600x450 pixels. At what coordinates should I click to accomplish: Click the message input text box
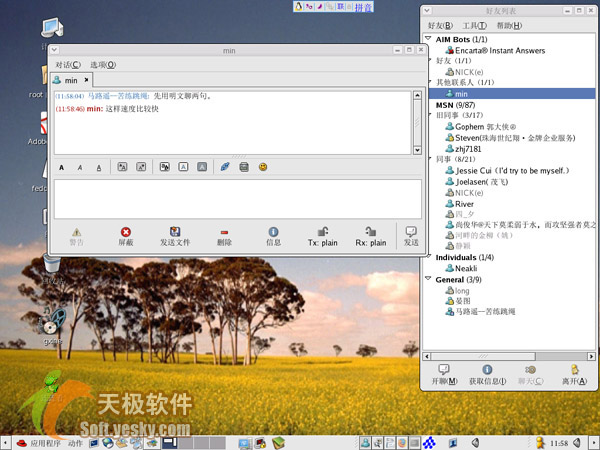pyautogui.click(x=235, y=198)
